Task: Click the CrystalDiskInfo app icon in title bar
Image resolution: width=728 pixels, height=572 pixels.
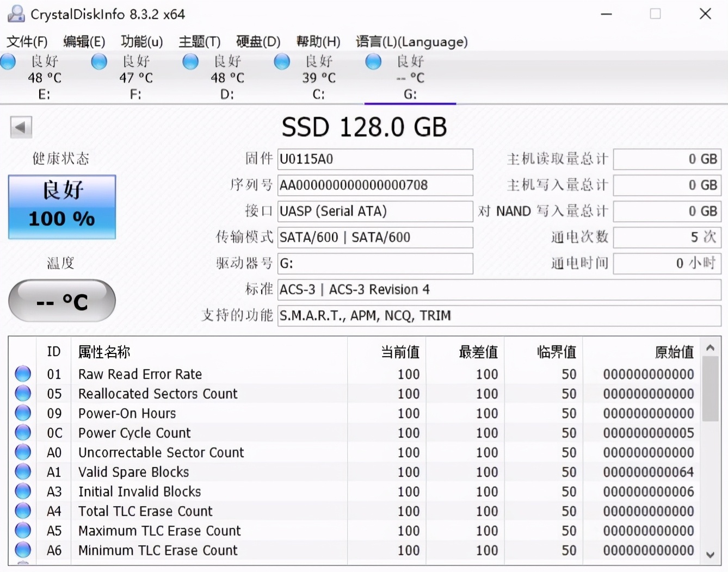Action: (x=16, y=14)
